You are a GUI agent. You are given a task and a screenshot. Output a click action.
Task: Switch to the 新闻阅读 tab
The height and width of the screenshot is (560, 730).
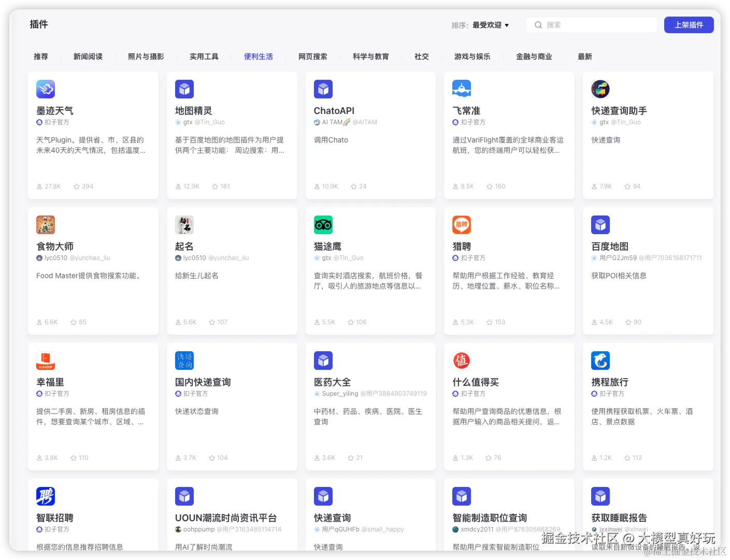88,56
